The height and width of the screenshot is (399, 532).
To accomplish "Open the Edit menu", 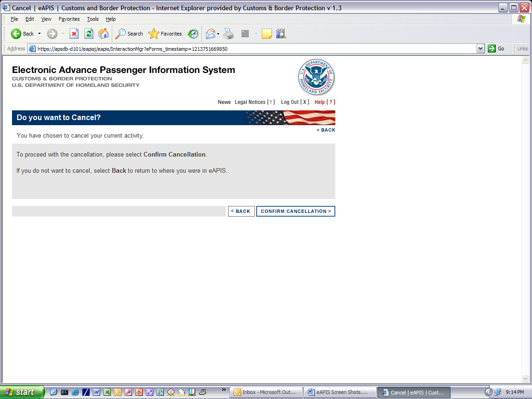I will (30, 19).
